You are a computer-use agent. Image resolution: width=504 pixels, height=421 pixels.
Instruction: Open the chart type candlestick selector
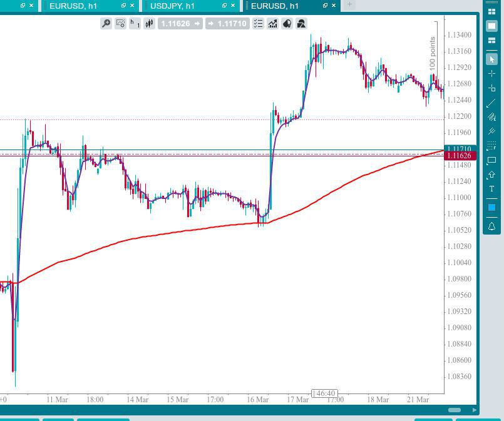coord(149,24)
